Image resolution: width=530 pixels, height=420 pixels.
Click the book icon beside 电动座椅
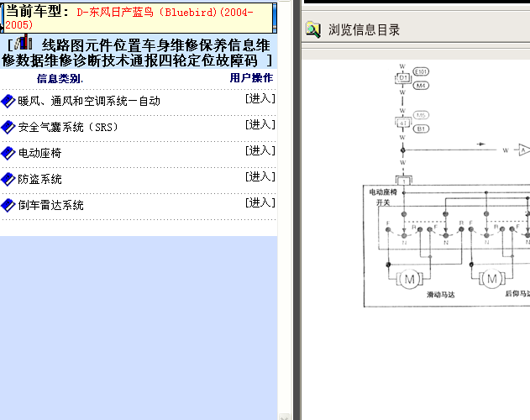tap(8, 153)
